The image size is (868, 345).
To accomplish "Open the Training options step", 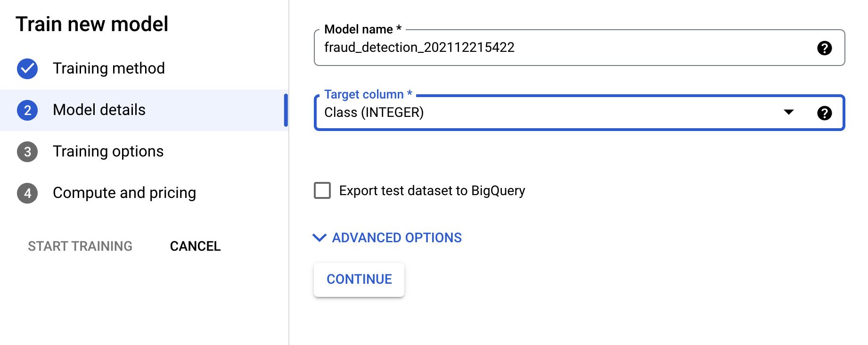I will 108,151.
